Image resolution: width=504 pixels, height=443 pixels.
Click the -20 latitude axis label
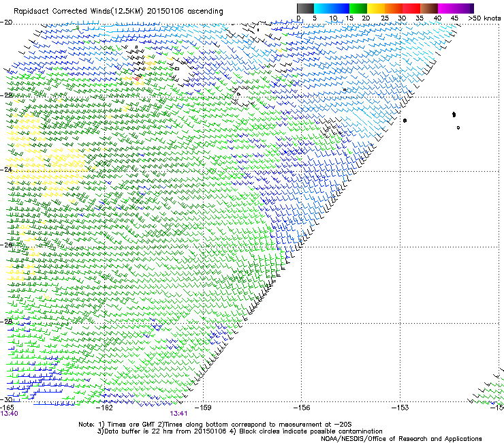point(6,22)
